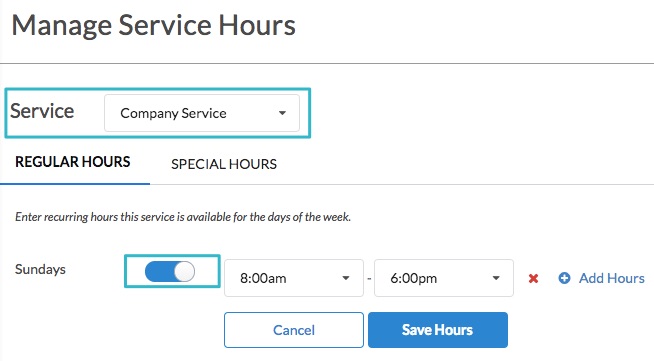Cancel editing service hours
This screenshot has height=361, width=654.
pyautogui.click(x=294, y=330)
